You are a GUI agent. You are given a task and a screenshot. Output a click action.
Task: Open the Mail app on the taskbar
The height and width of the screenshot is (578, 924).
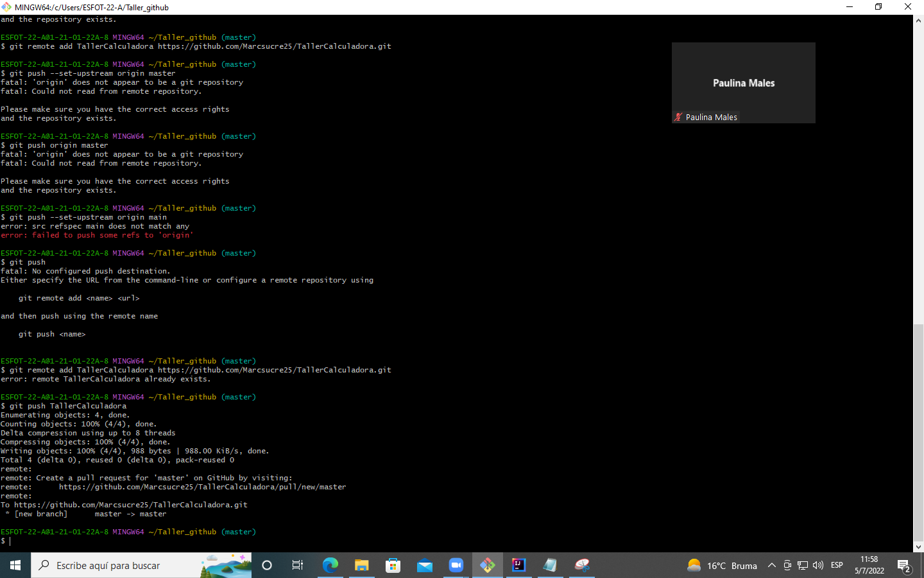point(425,565)
